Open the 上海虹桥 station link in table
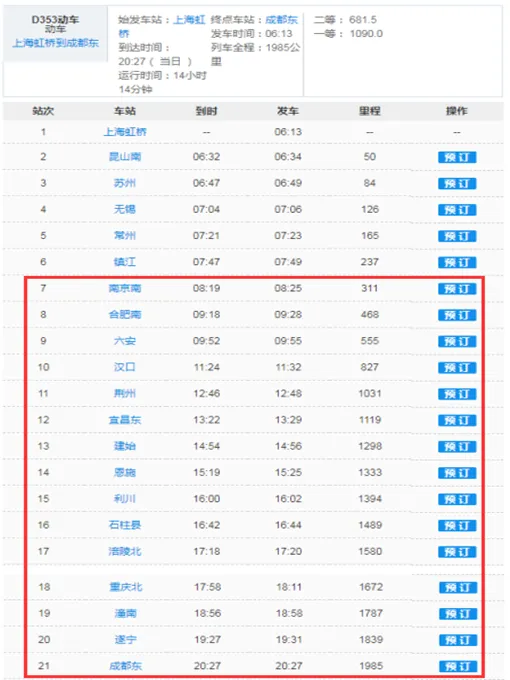This screenshot has width=510, height=680. pos(125,131)
